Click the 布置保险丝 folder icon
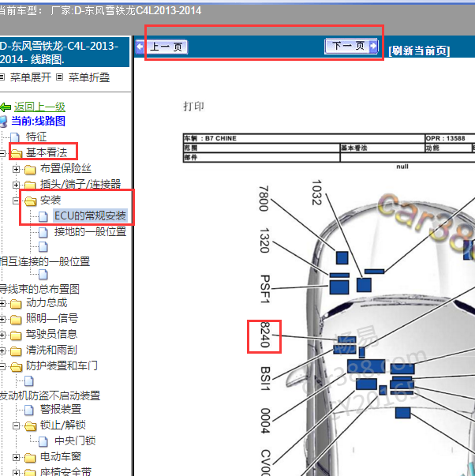Image resolution: width=475 pixels, height=476 pixels. 30,170
